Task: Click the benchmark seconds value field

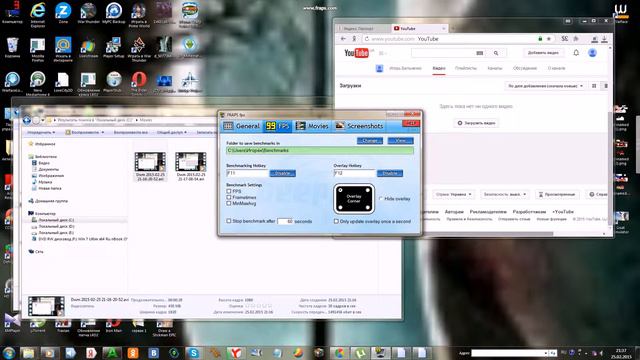Action: 285,221
